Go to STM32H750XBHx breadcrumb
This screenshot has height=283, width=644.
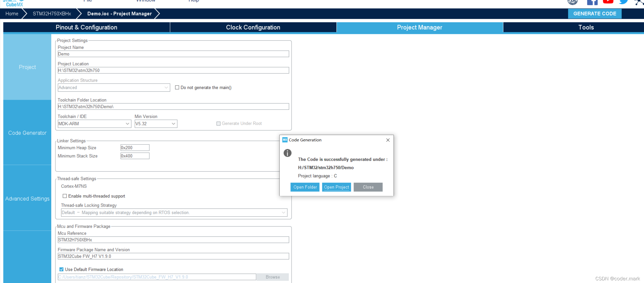point(52,14)
